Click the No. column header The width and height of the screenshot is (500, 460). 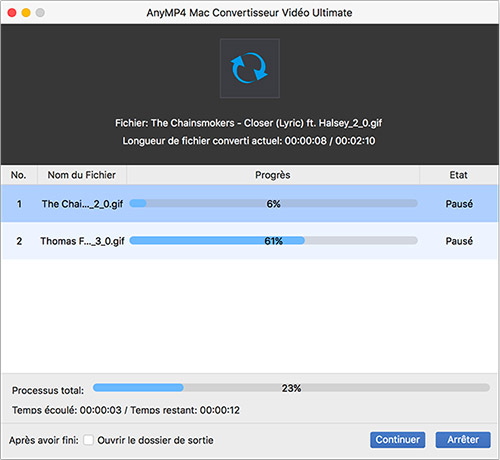pyautogui.click(x=19, y=175)
